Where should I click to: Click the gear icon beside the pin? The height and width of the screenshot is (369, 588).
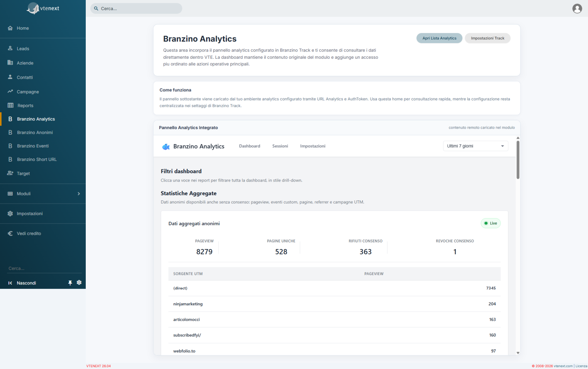click(79, 282)
